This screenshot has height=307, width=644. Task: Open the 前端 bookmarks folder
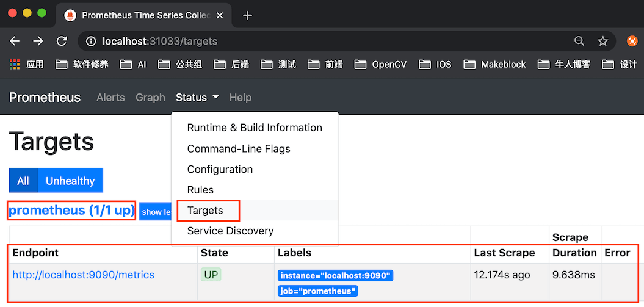click(325, 65)
